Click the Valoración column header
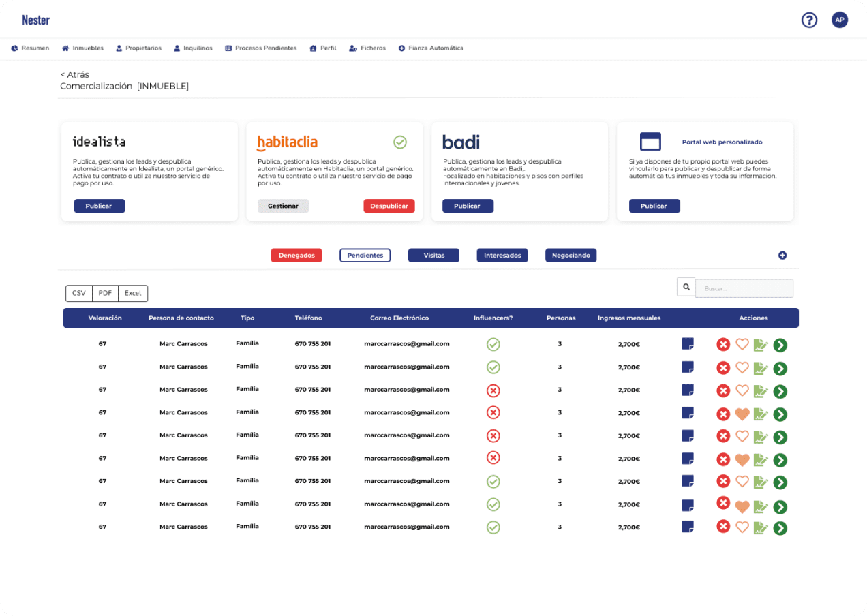The image size is (867, 616). pos(105,318)
